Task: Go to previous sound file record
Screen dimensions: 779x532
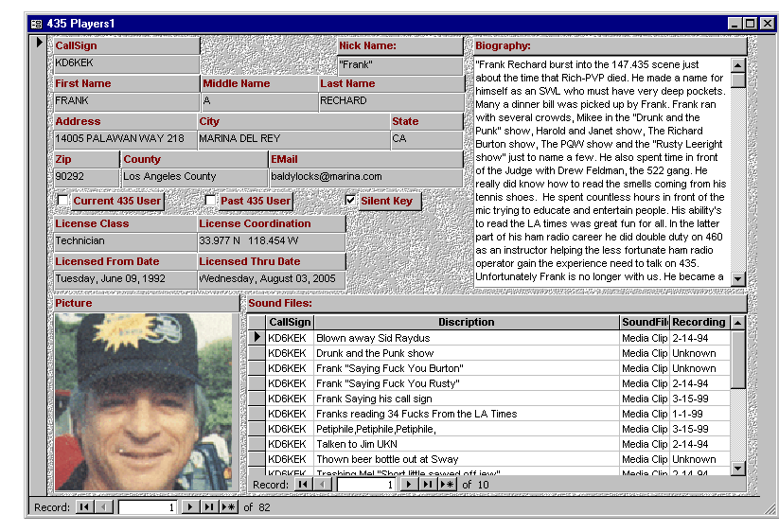Action: [x=323, y=485]
